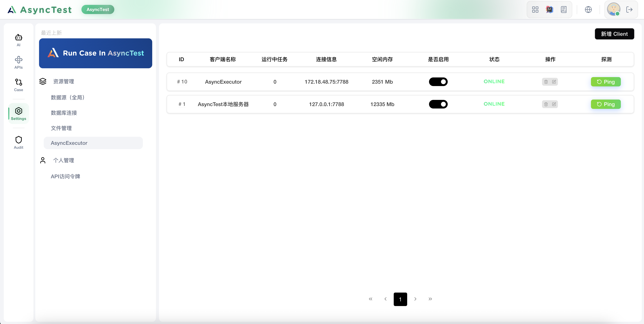Ping the AsyncExecutor client

(x=606, y=82)
